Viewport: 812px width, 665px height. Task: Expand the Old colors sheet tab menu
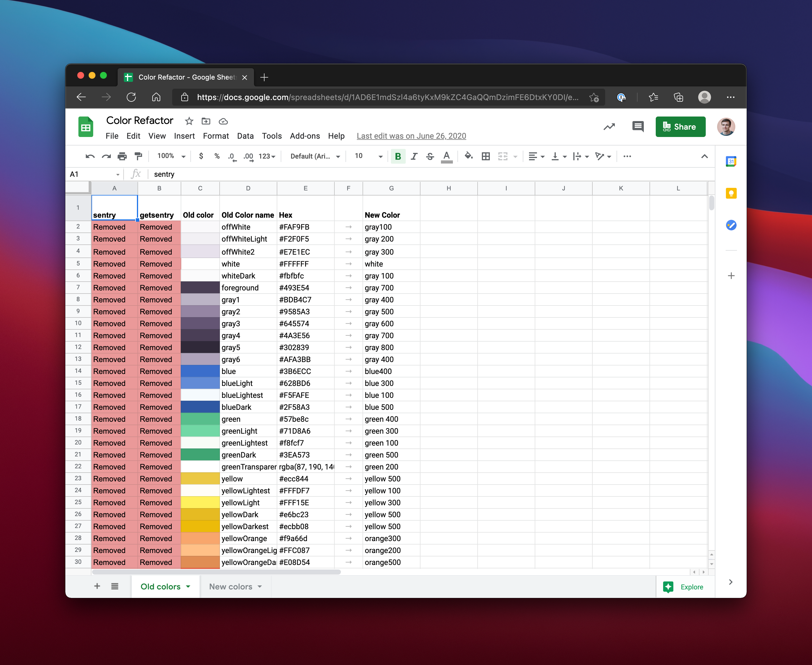click(188, 587)
